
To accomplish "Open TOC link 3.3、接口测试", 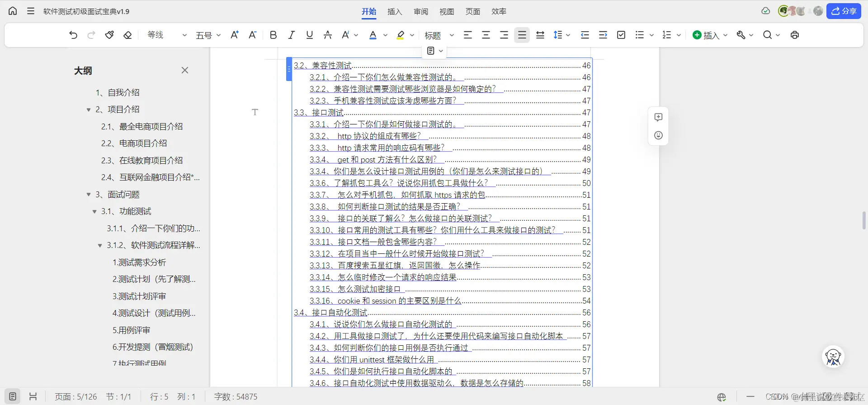I will coord(319,113).
